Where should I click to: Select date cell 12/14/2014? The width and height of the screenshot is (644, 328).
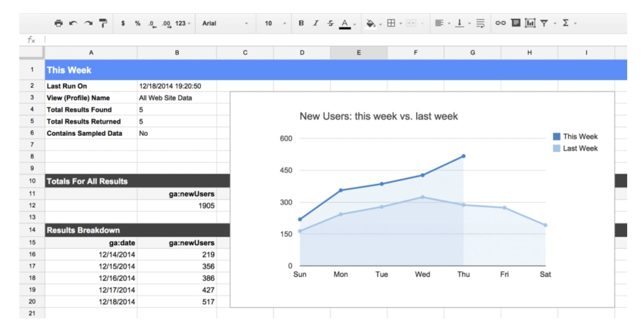point(91,254)
